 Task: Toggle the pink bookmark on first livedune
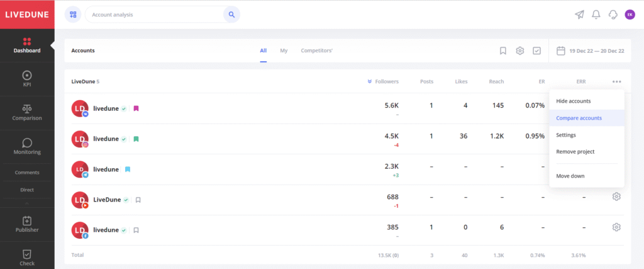136,108
